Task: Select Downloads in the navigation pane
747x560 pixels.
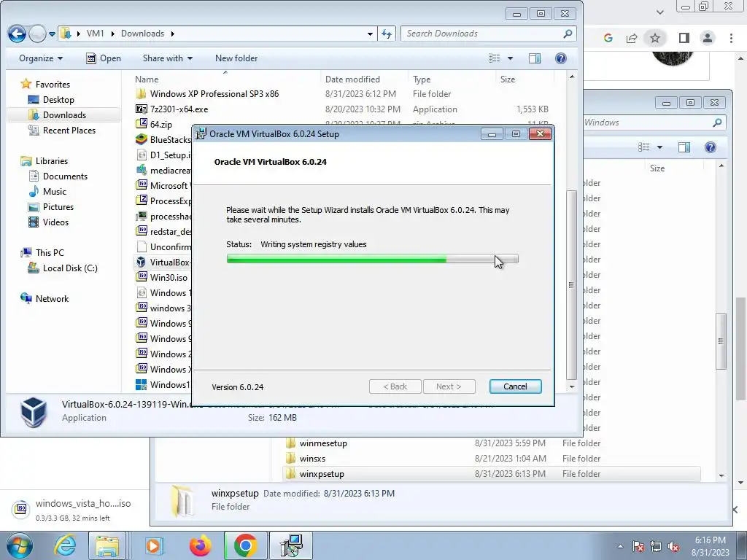Action: coord(64,114)
